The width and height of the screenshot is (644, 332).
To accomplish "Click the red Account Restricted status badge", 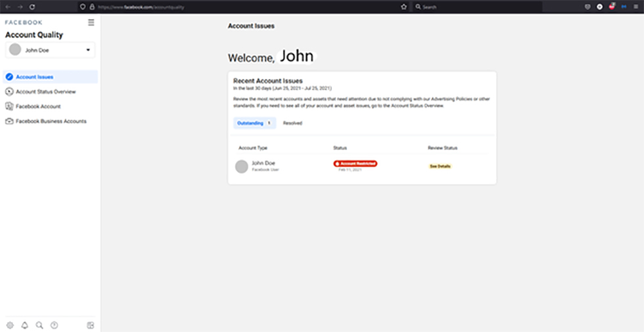I will coord(356,163).
